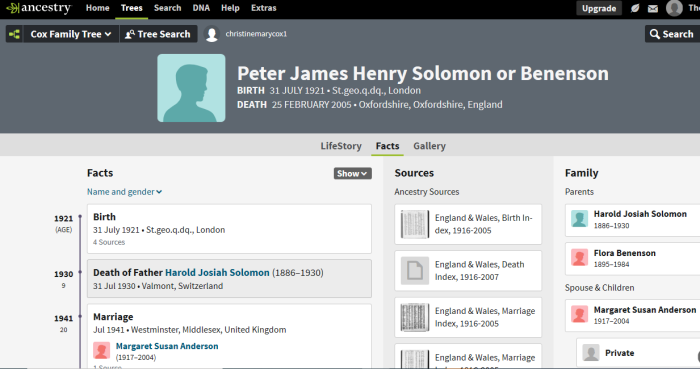Open Flora Benenson parent card
The image size is (700, 369).
point(632,259)
